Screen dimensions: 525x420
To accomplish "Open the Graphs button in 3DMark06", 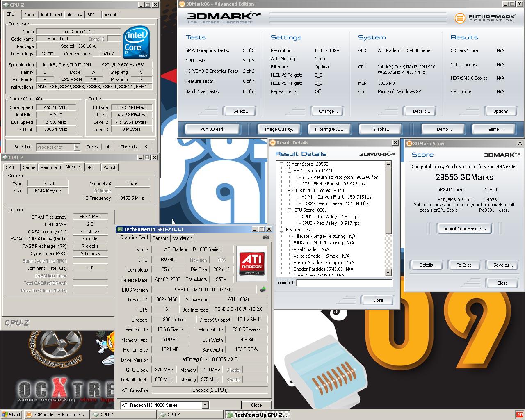I will [x=381, y=129].
